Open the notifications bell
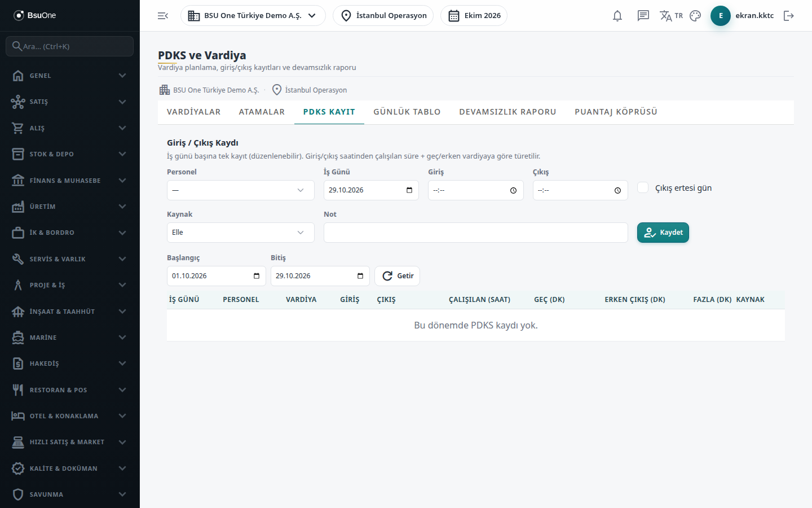The width and height of the screenshot is (812, 508). coord(617,16)
